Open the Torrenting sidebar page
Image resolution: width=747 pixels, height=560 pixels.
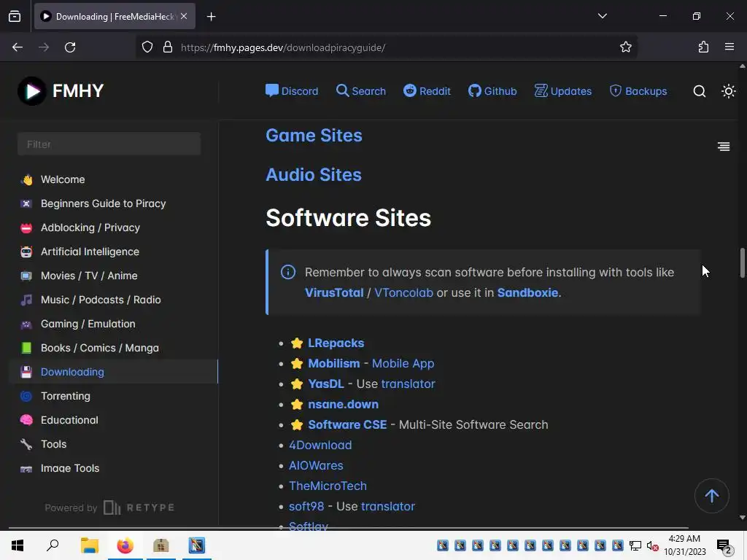coord(65,396)
